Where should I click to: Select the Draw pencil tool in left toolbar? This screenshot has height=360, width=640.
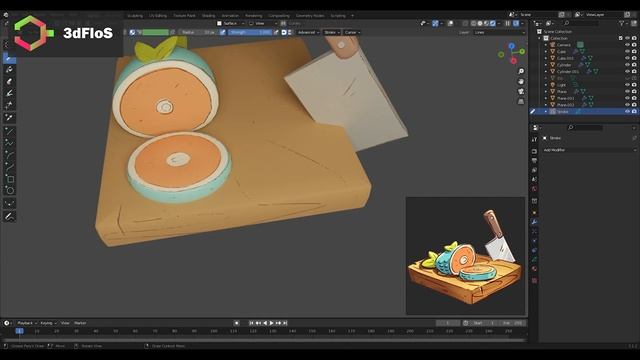pyautogui.click(x=9, y=58)
